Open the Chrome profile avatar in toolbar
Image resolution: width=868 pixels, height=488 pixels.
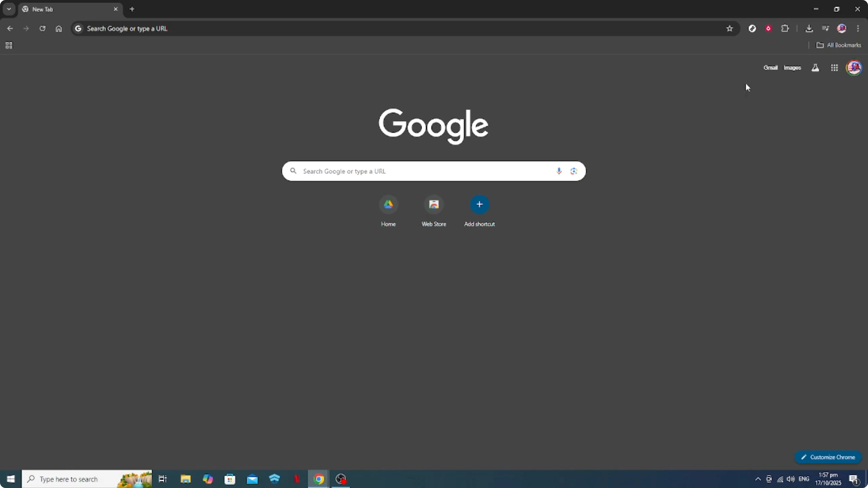(842, 29)
